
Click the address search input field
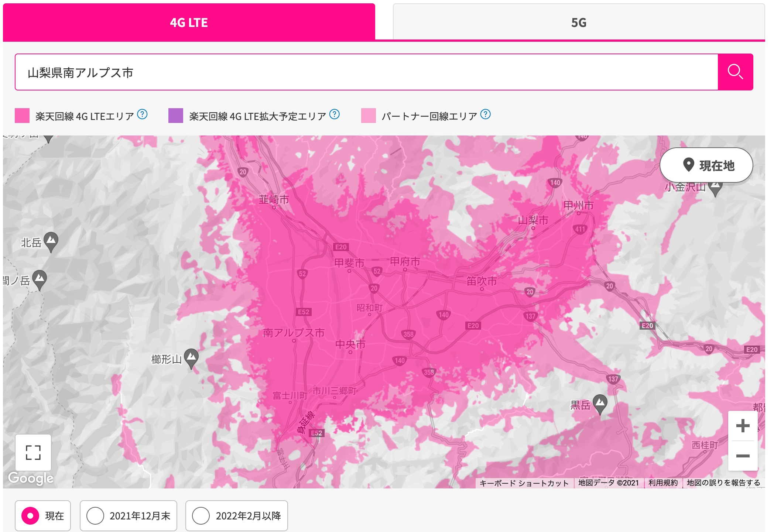click(x=366, y=72)
